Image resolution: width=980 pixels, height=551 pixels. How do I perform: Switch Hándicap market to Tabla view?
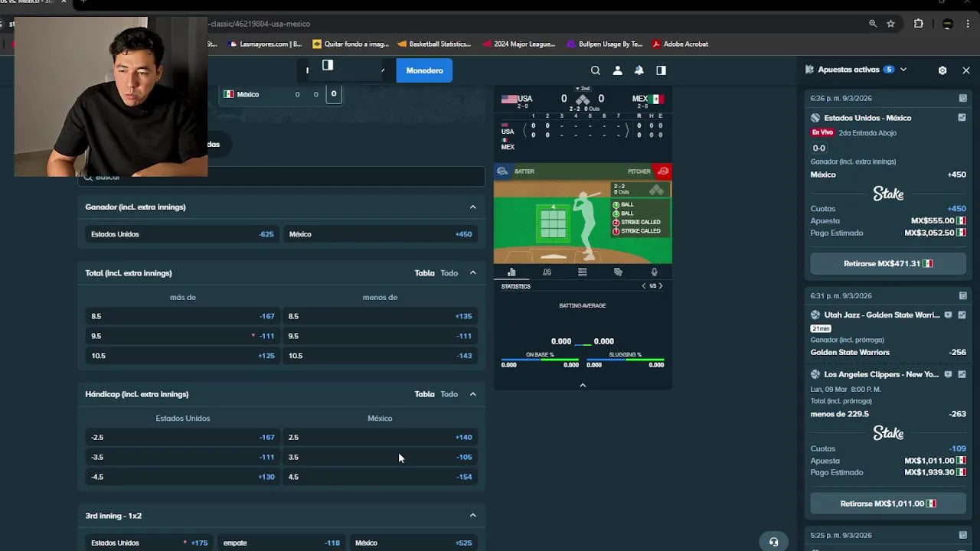pos(424,394)
